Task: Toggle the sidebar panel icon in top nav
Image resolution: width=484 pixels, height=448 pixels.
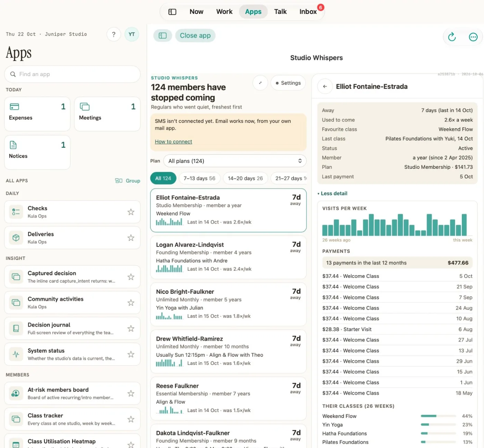Action: point(172,12)
